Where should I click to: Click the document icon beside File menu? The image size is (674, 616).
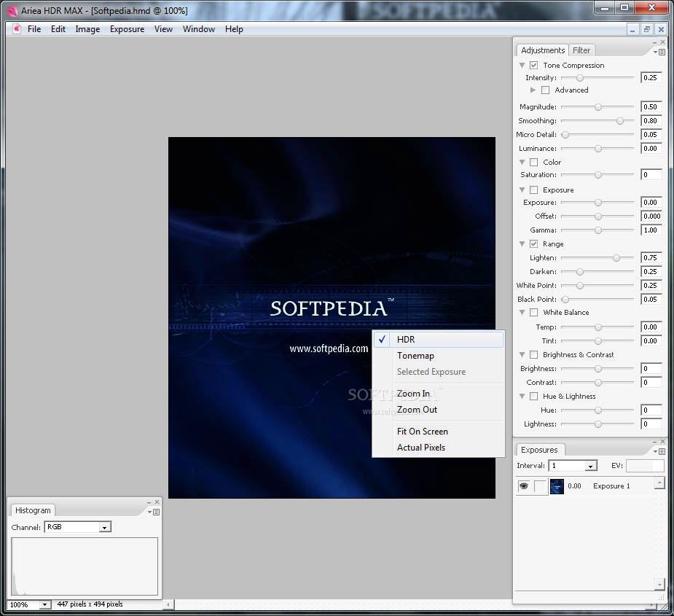pos(17,29)
